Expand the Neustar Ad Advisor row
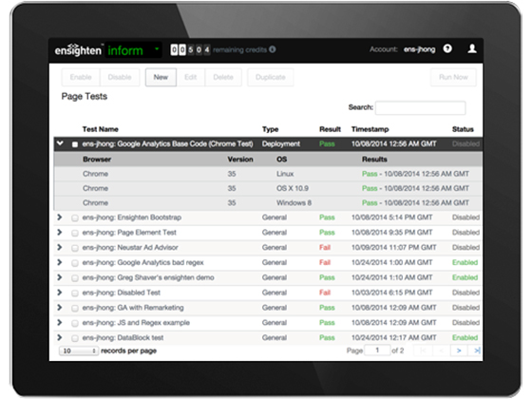This screenshot has height=399, width=532. 59,247
